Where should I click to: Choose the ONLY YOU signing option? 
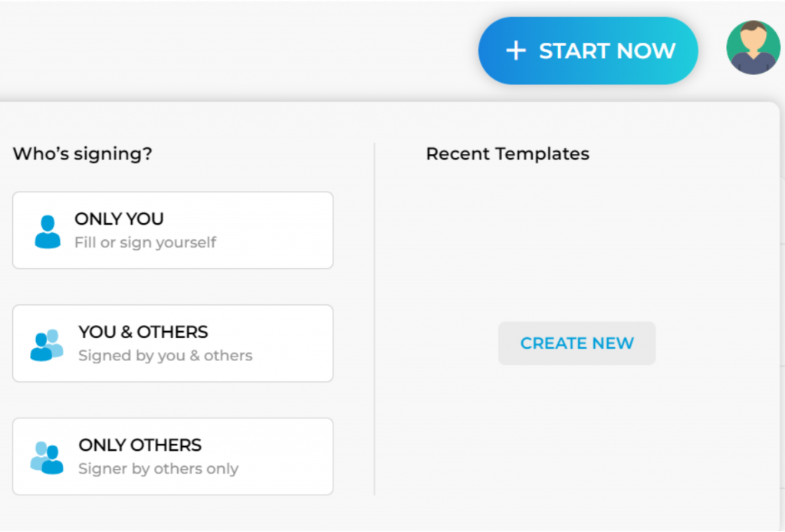click(172, 231)
